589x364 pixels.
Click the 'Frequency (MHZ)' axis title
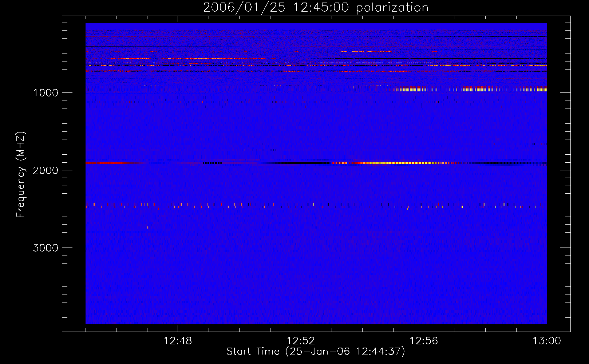[x=21, y=175]
